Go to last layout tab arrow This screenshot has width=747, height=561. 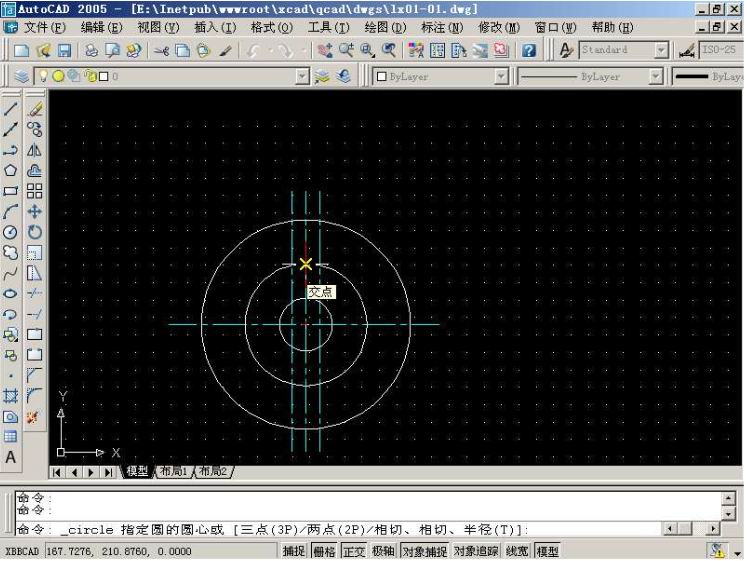click(x=109, y=472)
